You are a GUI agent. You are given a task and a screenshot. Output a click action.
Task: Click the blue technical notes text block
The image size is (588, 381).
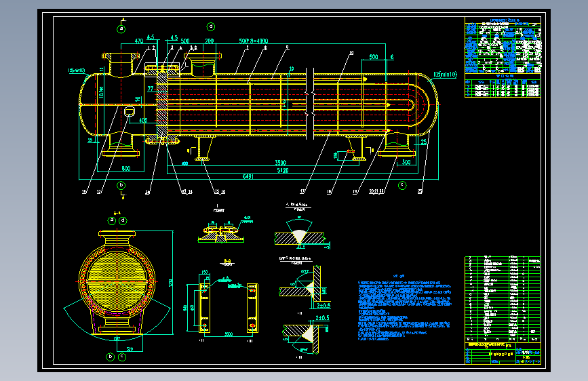coord(405,310)
